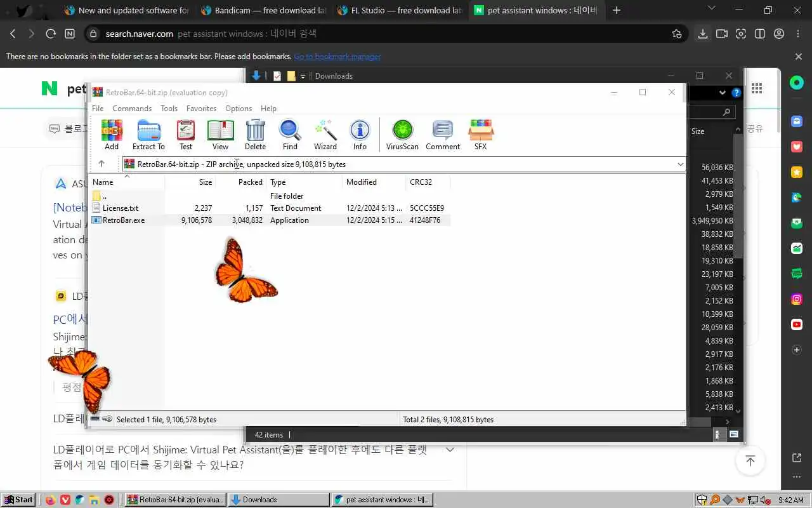The height and width of the screenshot is (508, 812).
Task: Sort WinRAR list by CRC32 column
Action: pyautogui.click(x=428, y=182)
